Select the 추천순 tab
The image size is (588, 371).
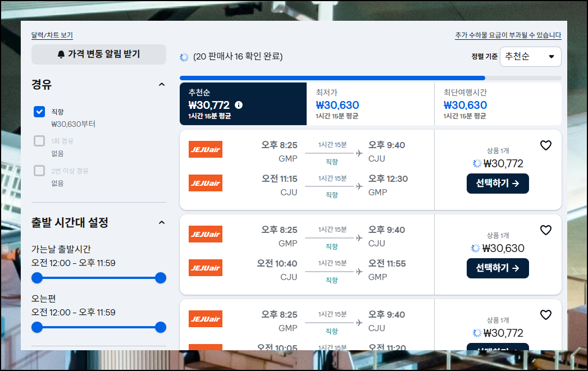point(243,104)
